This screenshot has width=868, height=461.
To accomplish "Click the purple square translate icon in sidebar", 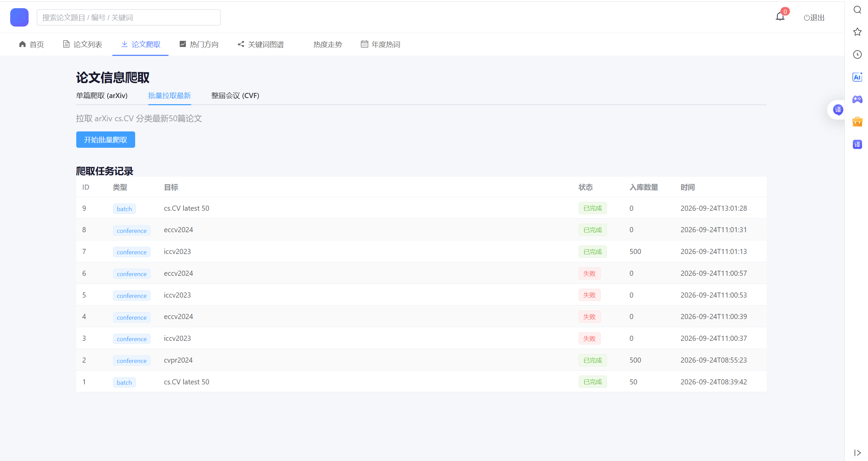I will tap(857, 144).
